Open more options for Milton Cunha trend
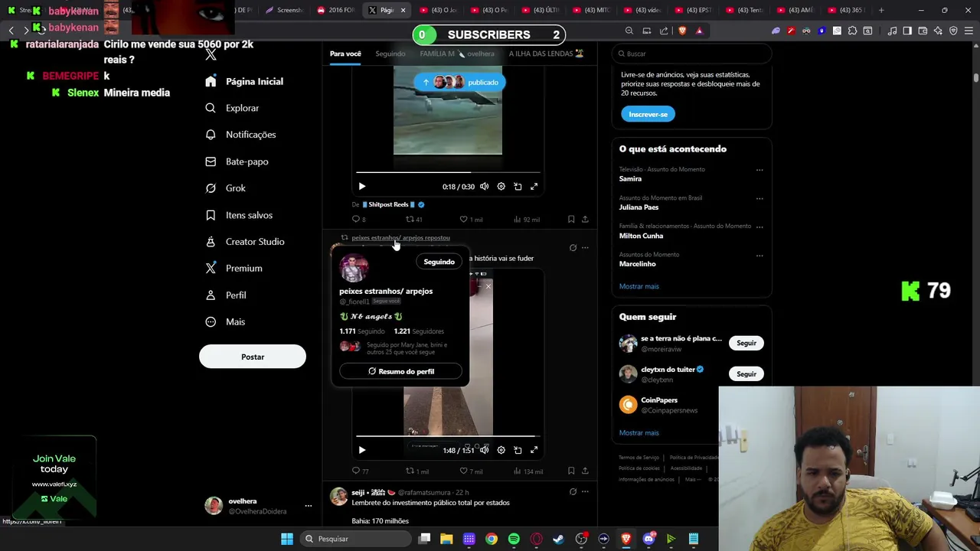The image size is (980, 551). click(x=759, y=227)
